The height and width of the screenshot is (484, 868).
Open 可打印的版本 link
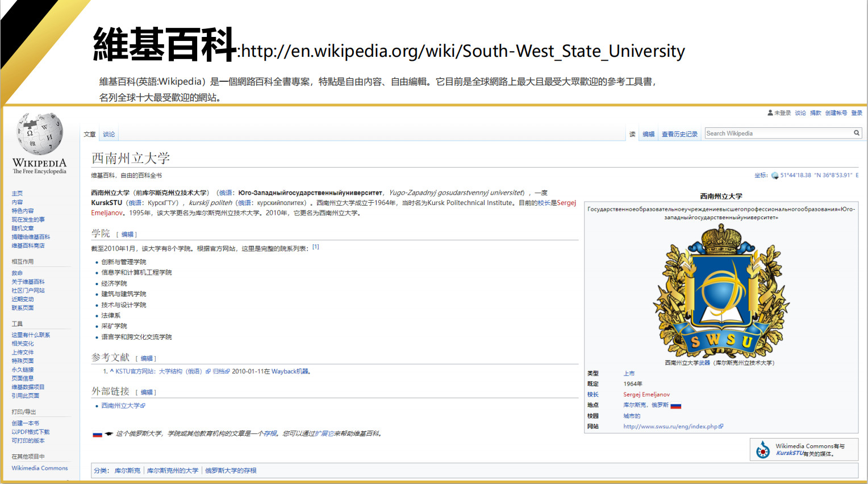click(28, 441)
